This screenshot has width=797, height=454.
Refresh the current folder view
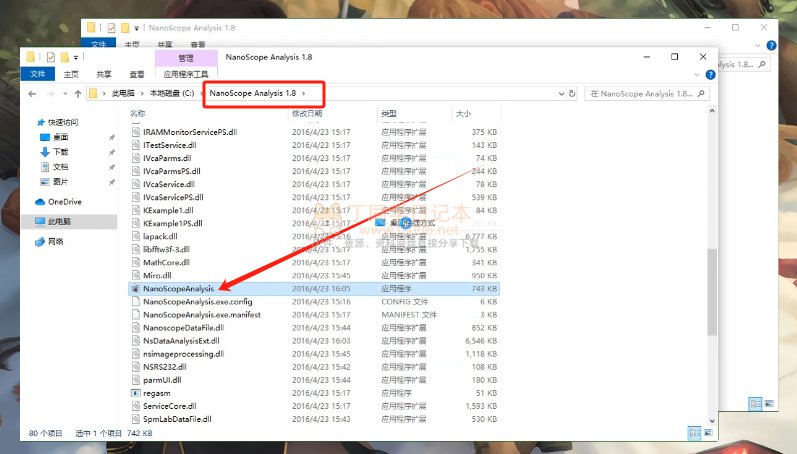click(x=573, y=93)
